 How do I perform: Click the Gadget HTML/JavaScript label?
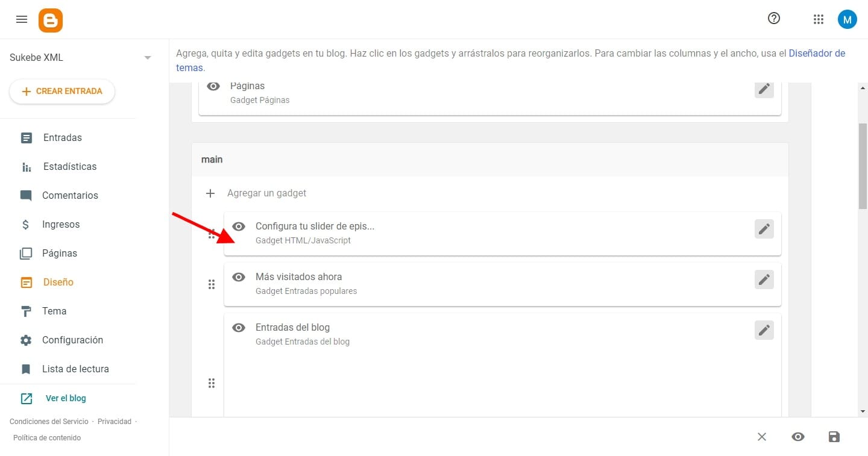pos(303,240)
